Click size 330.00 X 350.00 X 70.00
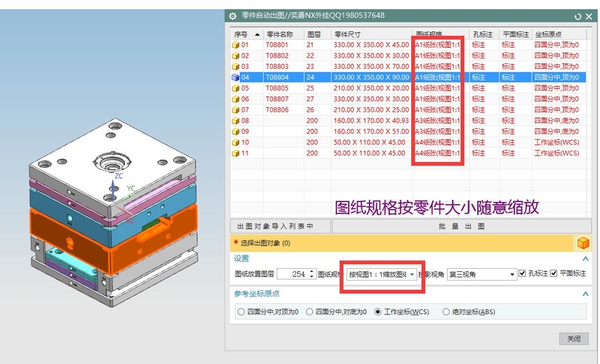 pyautogui.click(x=371, y=67)
